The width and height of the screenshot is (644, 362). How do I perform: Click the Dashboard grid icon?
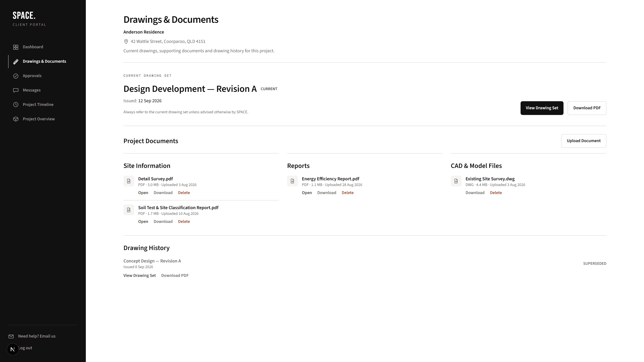coord(16,47)
